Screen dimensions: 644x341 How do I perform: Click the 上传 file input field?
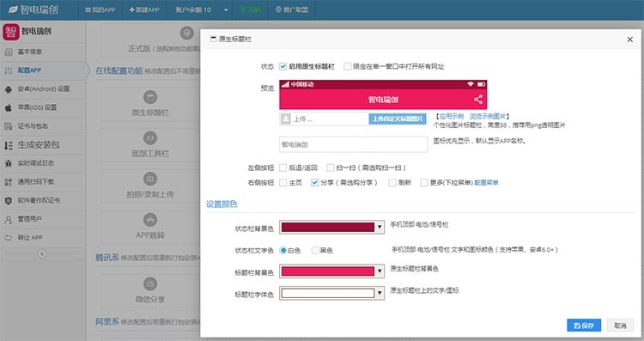(x=324, y=119)
